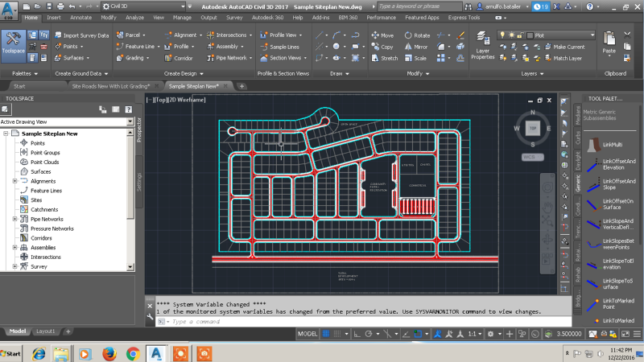Toggle polar tracking in status bar
This screenshot has height=362, width=644.
tap(369, 334)
